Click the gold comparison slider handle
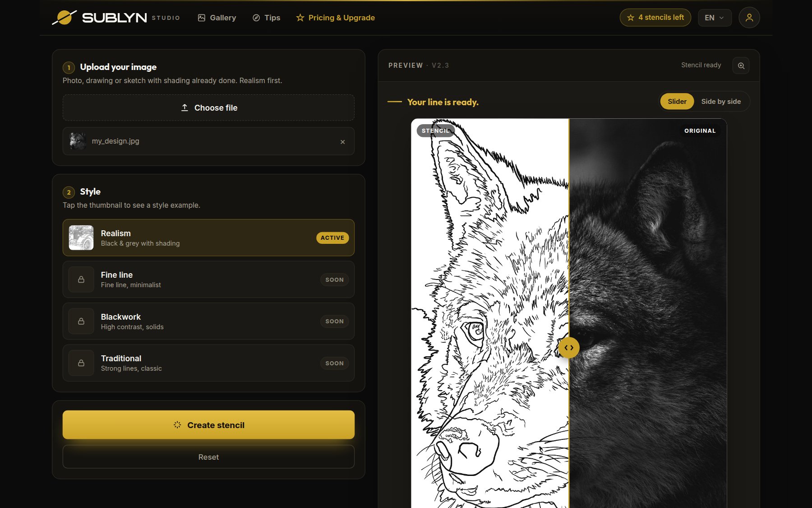Image resolution: width=812 pixels, height=508 pixels. 569,348
